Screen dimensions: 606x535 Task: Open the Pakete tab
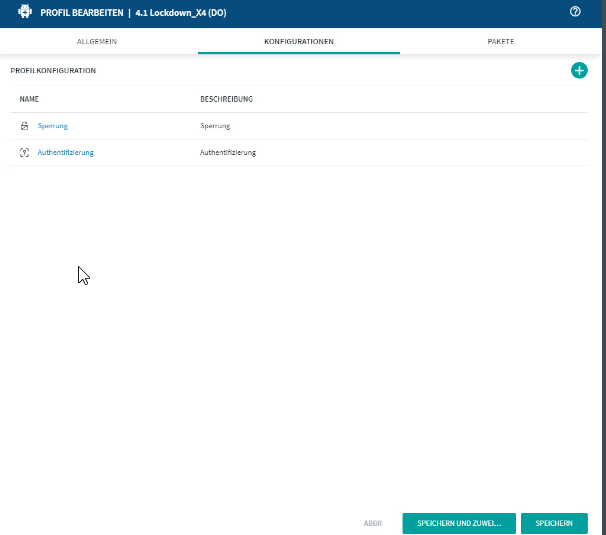point(501,42)
